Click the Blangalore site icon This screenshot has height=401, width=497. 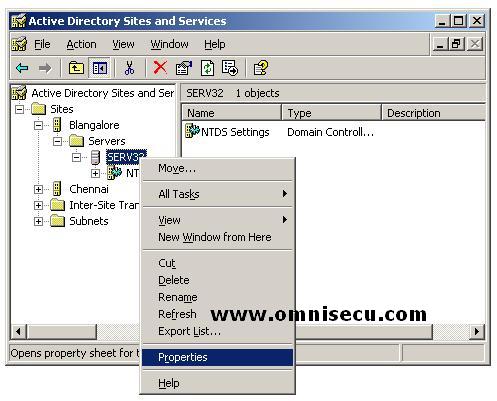tap(57, 125)
